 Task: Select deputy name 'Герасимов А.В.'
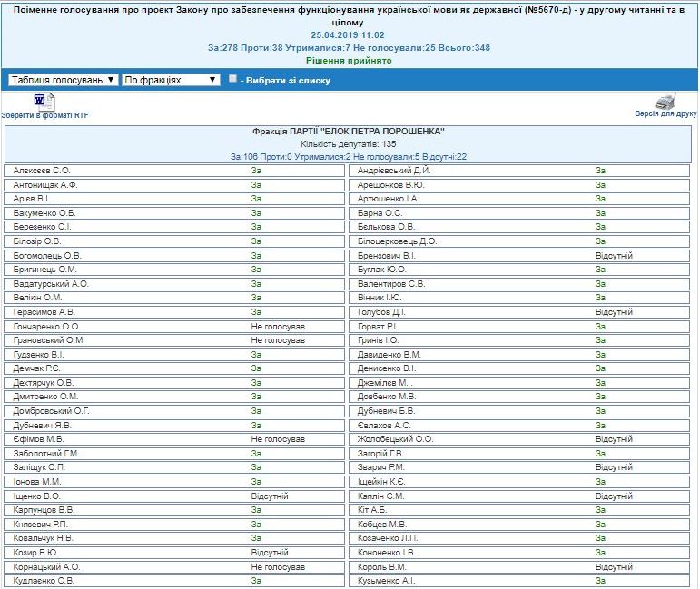click(44, 312)
